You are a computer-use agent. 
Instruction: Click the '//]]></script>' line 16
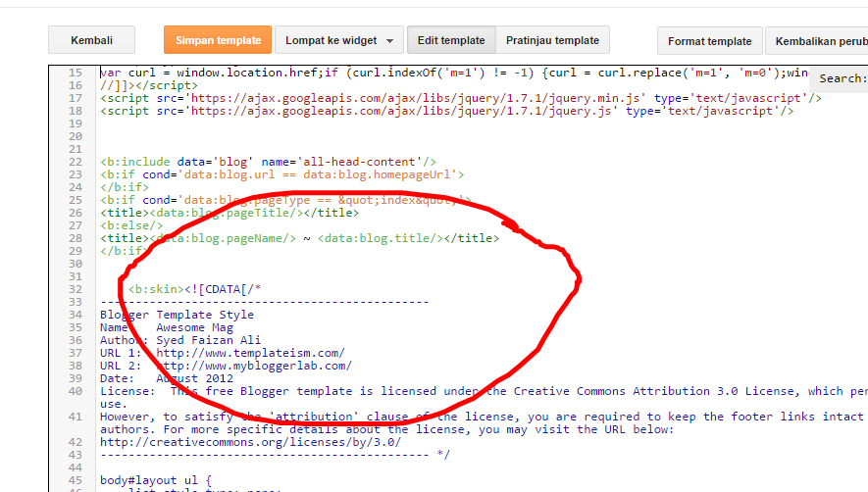(149, 85)
